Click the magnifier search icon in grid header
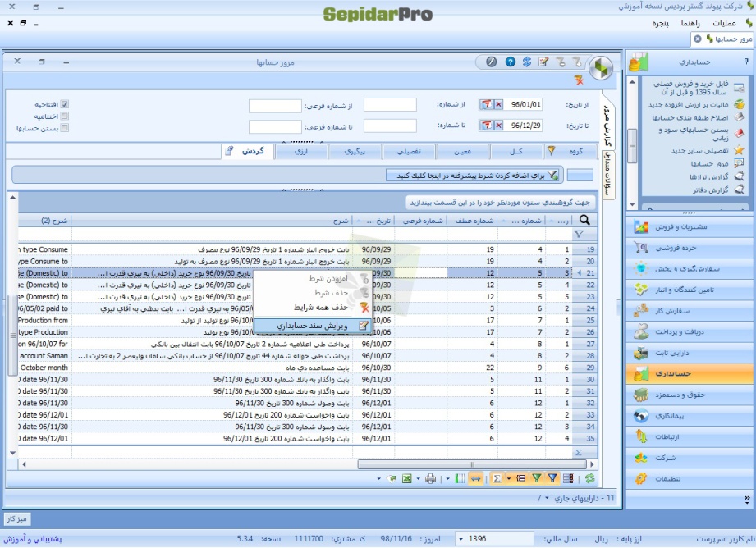 click(584, 220)
